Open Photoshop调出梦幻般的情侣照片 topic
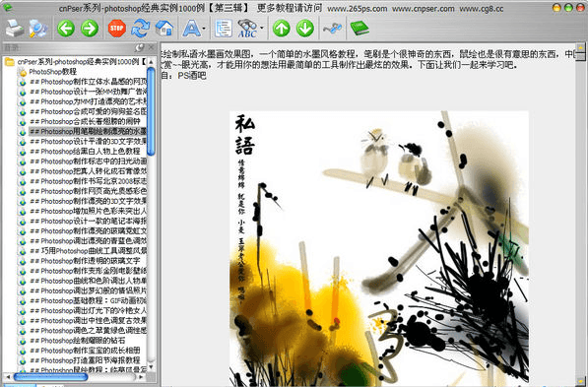 [88, 290]
